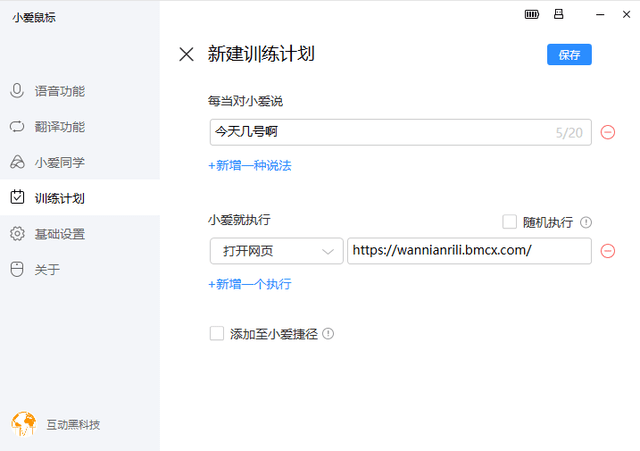Viewport: 640px width, 451px height.
Task: Select 训练计划 in the sidebar
Action: [80, 198]
